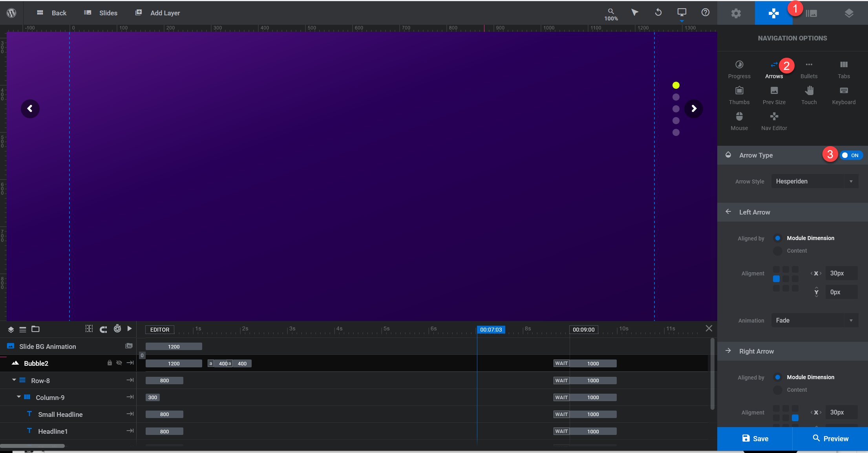Click the Save button

pos(755,438)
